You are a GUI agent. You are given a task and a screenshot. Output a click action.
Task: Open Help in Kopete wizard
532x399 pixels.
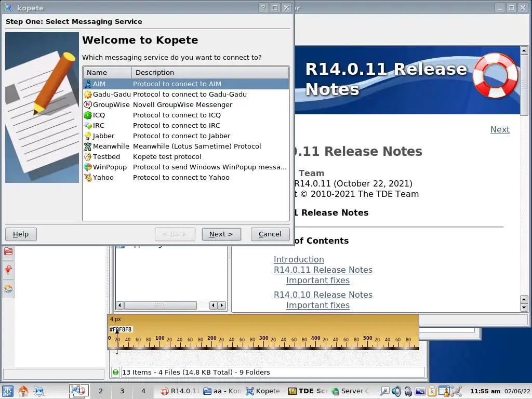click(21, 234)
